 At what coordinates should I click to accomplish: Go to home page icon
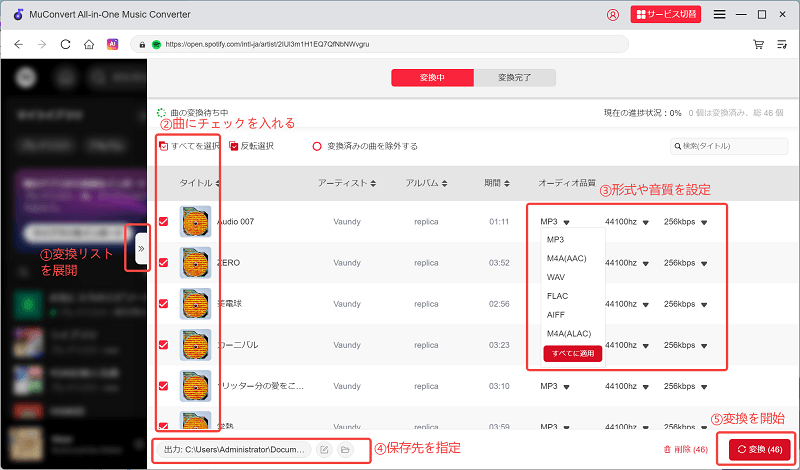click(x=89, y=44)
